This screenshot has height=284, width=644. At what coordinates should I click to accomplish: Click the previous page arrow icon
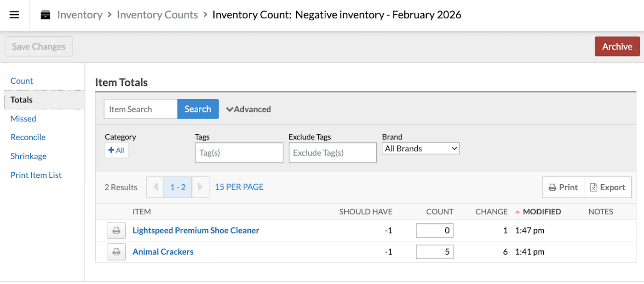tap(155, 187)
